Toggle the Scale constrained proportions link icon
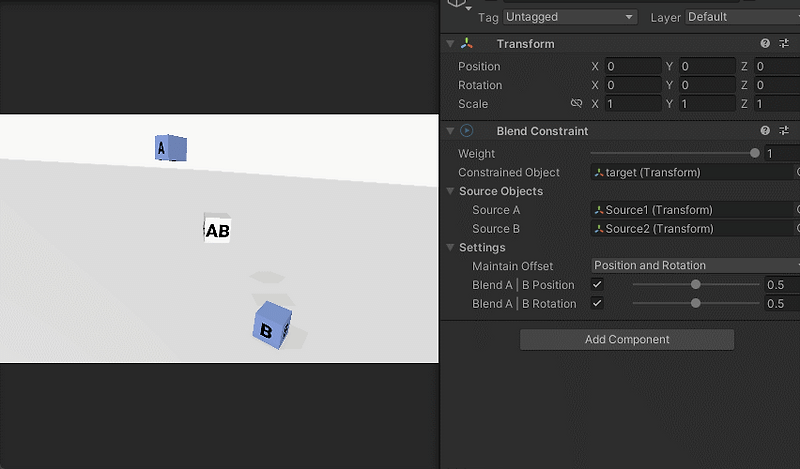This screenshot has width=800, height=469. pyautogui.click(x=576, y=104)
